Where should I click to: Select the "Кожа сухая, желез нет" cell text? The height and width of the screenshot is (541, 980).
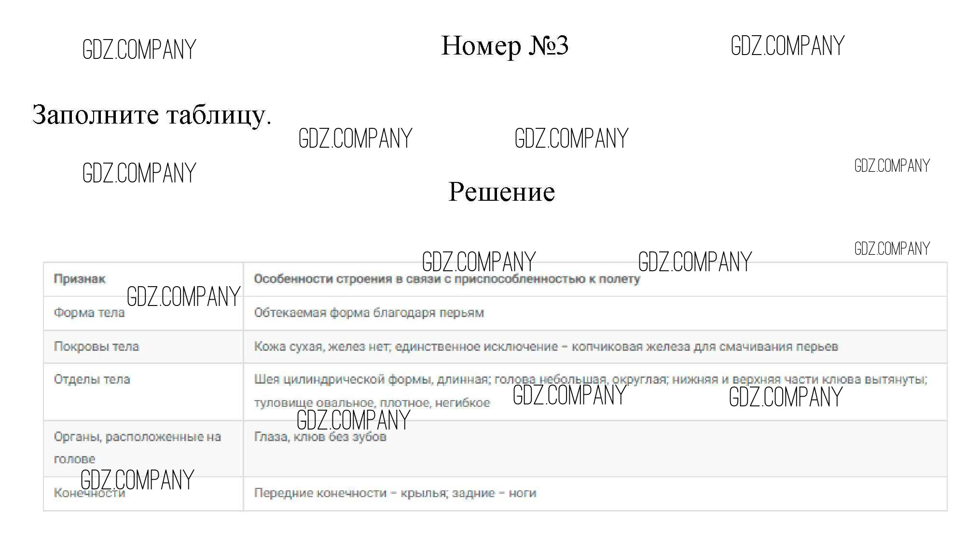coord(546,347)
